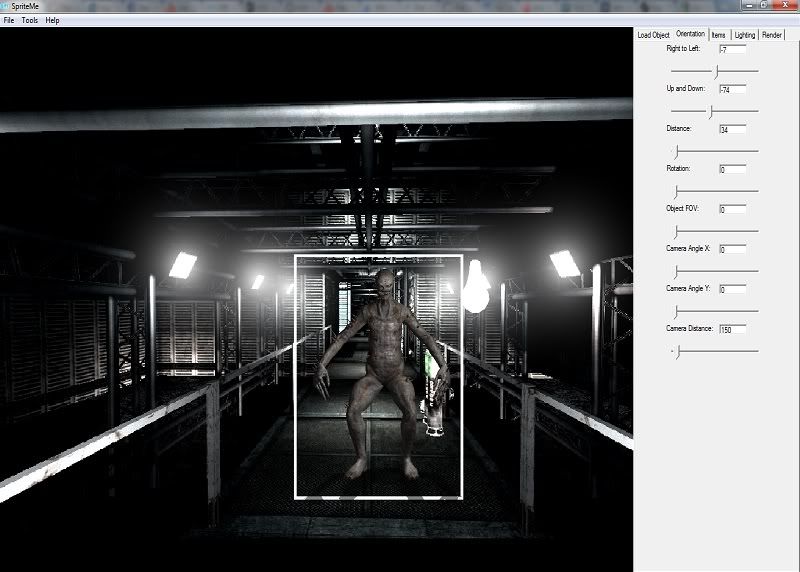This screenshot has width=800, height=572.
Task: Click the Camera Angle X value field
Action: pyautogui.click(x=732, y=249)
